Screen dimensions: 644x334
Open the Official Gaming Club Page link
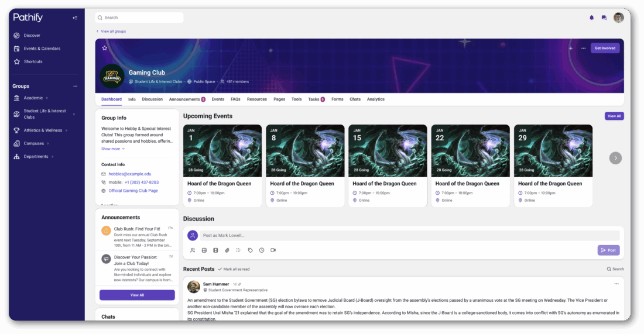[x=133, y=191]
